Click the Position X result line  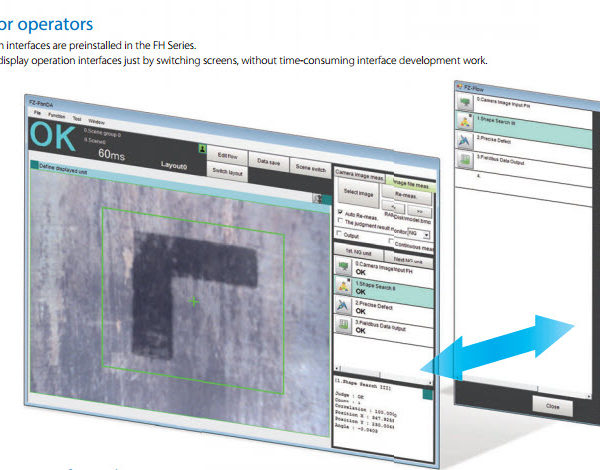click(x=365, y=416)
